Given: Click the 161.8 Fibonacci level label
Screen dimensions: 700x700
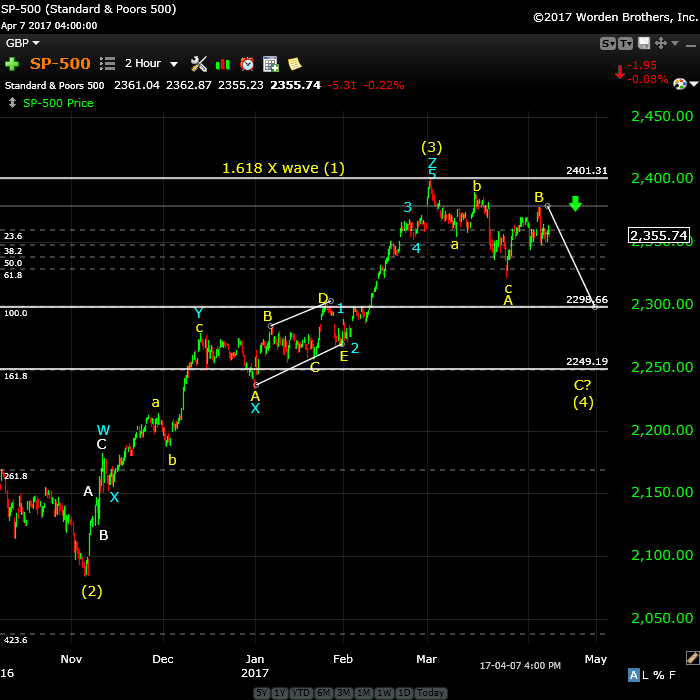Looking at the screenshot, I should 16,376.
